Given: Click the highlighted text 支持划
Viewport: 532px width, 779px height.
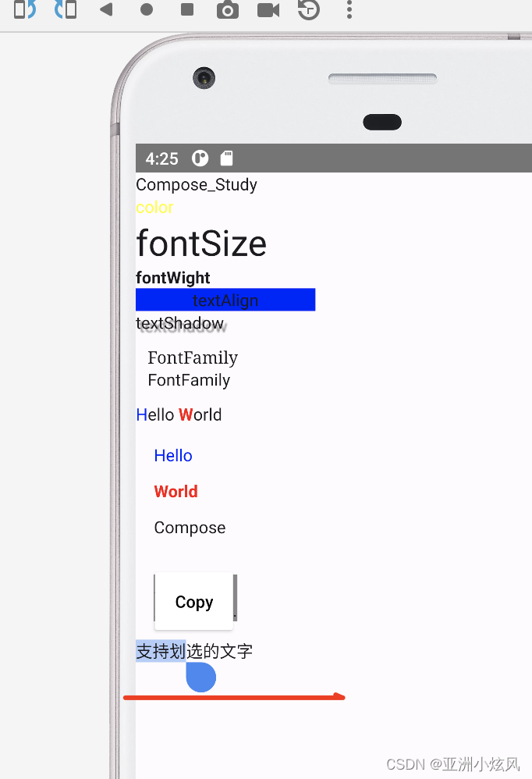Looking at the screenshot, I should pyautogui.click(x=161, y=651).
